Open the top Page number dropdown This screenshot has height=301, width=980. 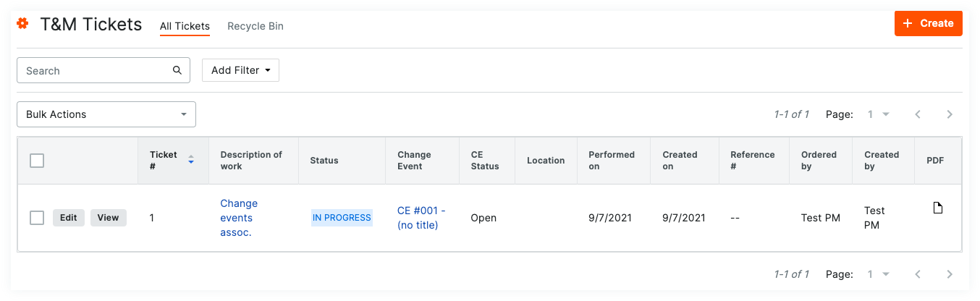click(878, 114)
